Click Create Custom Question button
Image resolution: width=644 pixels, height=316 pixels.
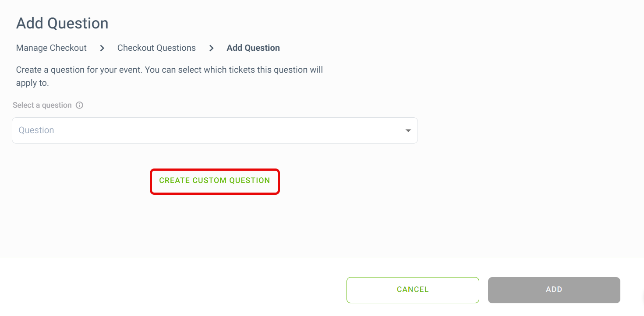click(x=215, y=180)
